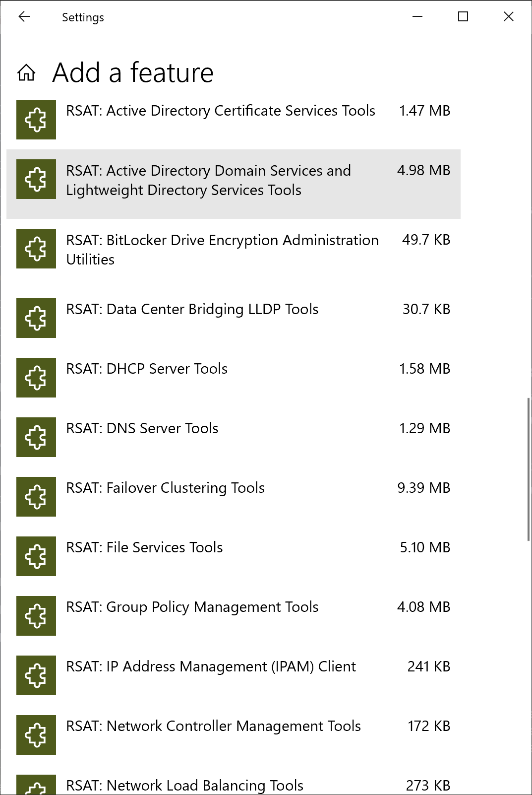Click the back arrow in Settings
Screen dimensions: 532x795
point(24,17)
